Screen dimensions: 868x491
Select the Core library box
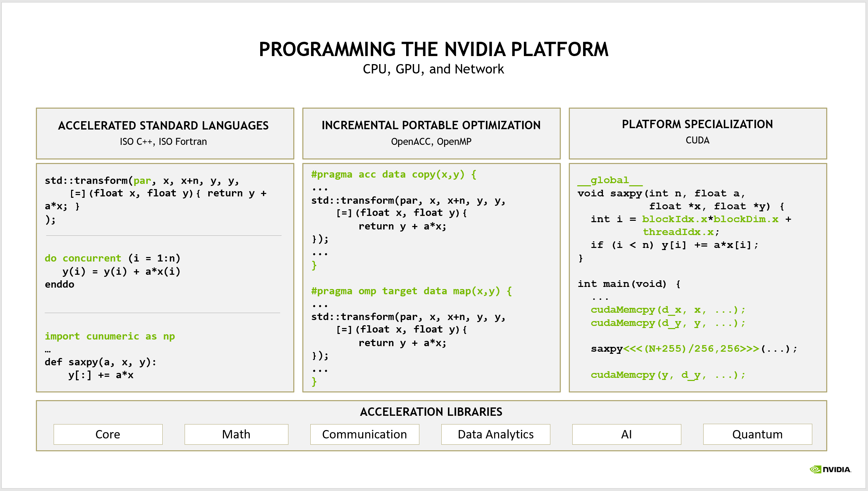[x=108, y=434]
